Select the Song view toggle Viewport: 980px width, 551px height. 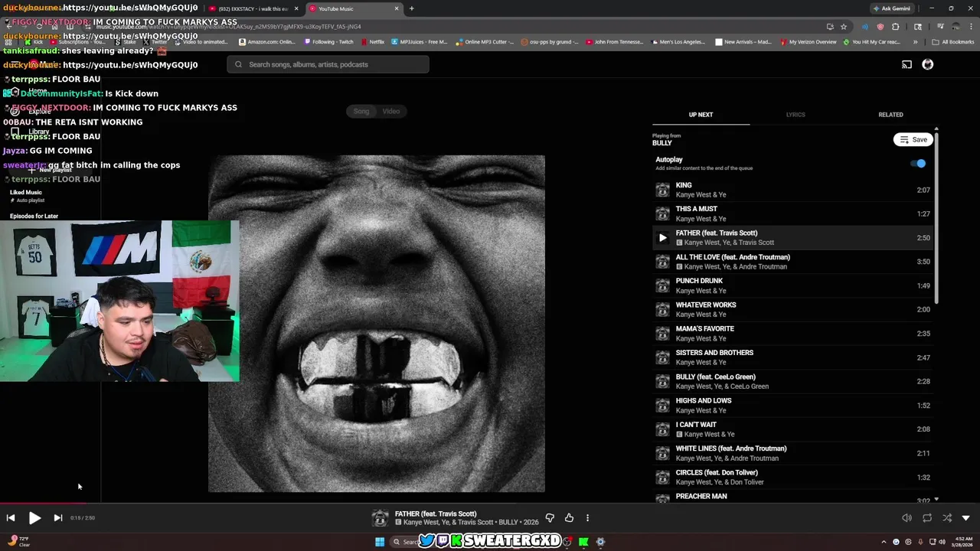[361, 111]
